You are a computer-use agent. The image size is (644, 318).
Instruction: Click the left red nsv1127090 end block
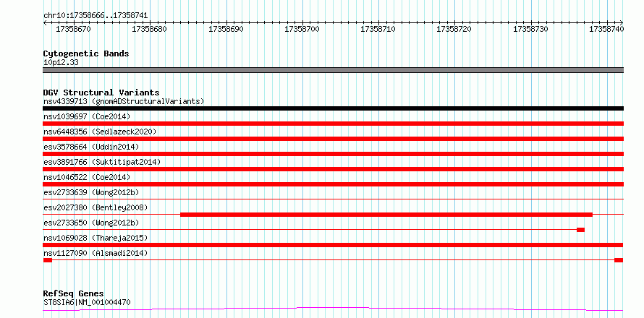48,260
